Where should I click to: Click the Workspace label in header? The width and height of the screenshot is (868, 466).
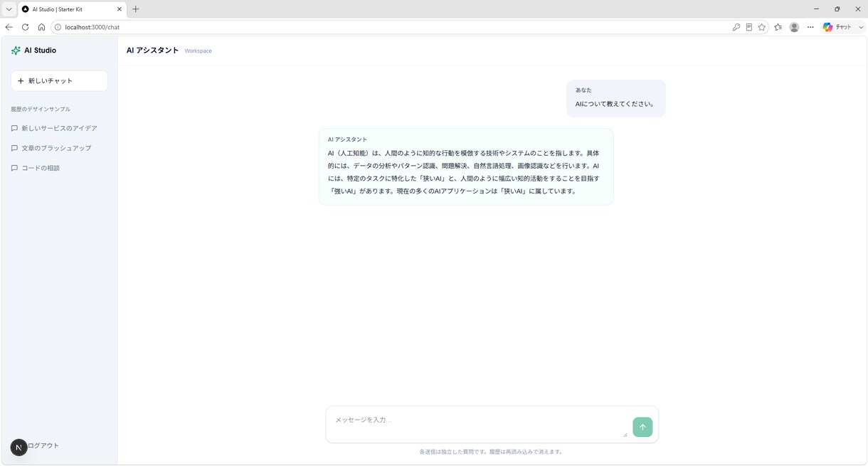(x=198, y=51)
